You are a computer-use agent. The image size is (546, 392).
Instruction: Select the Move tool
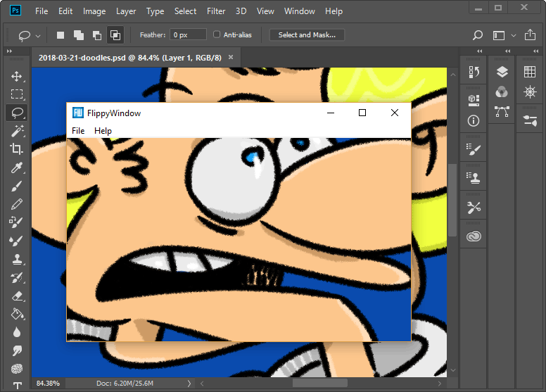(x=17, y=76)
